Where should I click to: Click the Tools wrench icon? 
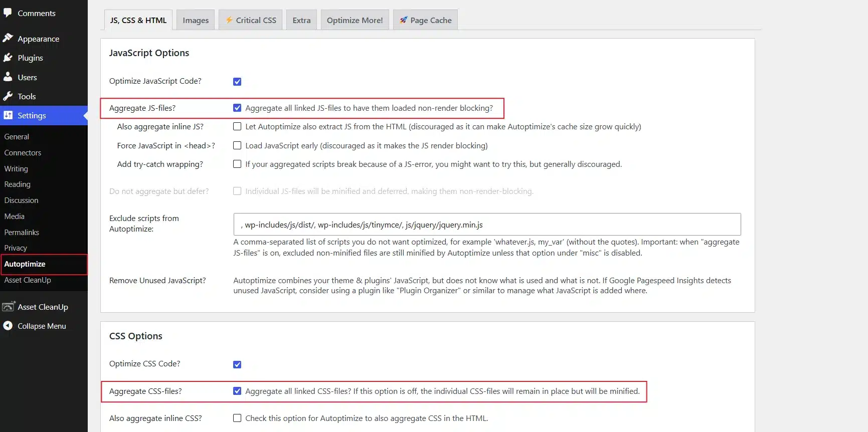(x=8, y=96)
